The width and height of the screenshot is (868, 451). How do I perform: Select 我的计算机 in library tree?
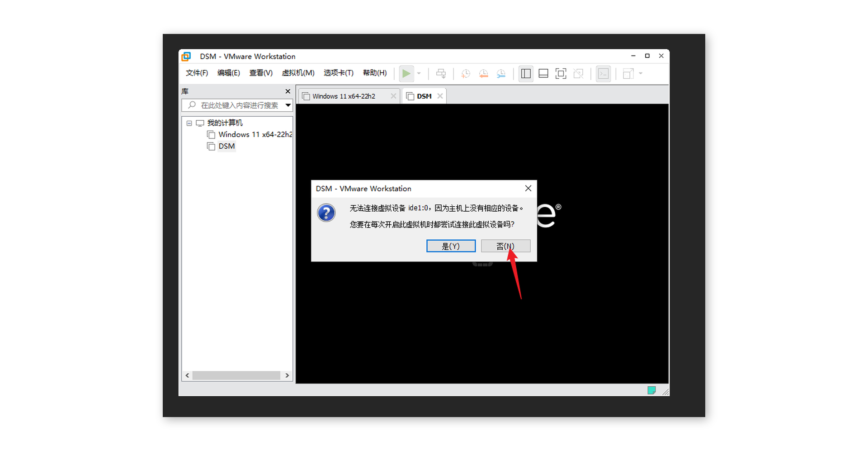coord(225,123)
